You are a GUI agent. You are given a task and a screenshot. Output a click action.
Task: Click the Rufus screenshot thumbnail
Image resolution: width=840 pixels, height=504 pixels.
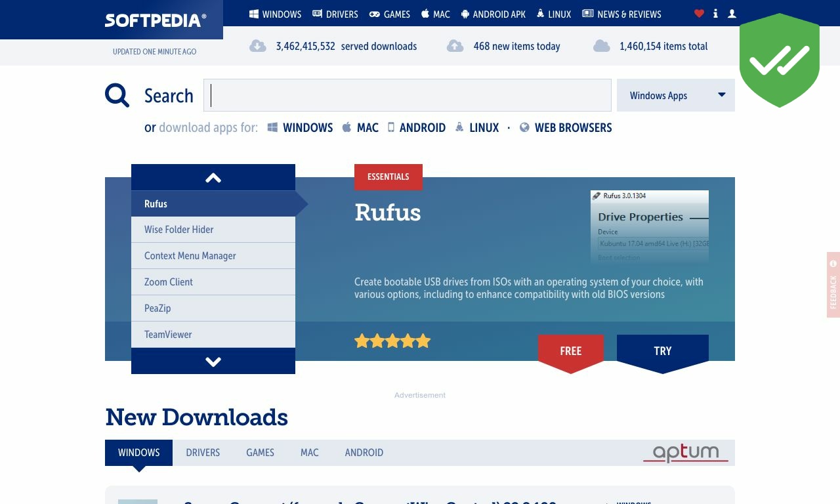650,226
